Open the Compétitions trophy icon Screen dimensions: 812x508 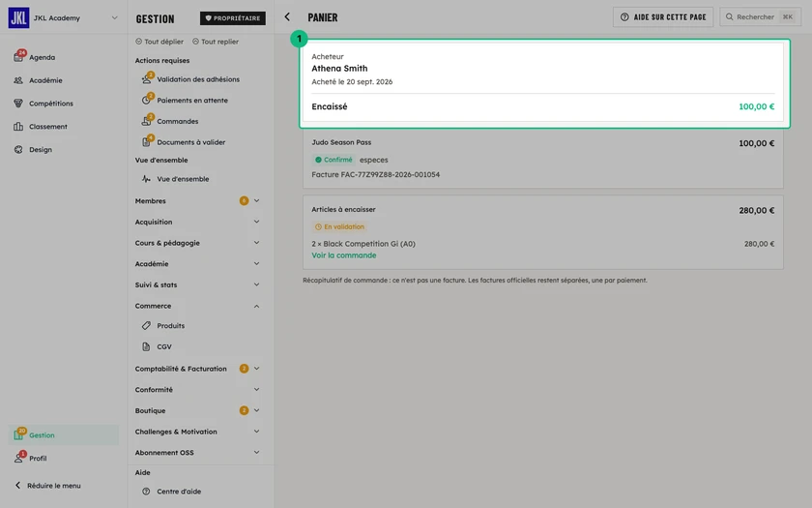(18, 104)
